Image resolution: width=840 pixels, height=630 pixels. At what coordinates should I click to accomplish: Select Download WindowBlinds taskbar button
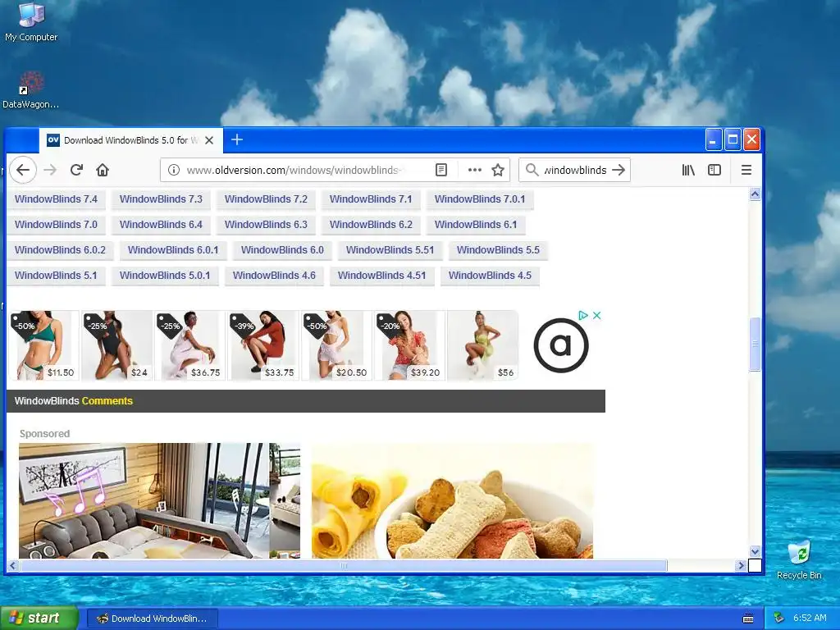coord(153,619)
